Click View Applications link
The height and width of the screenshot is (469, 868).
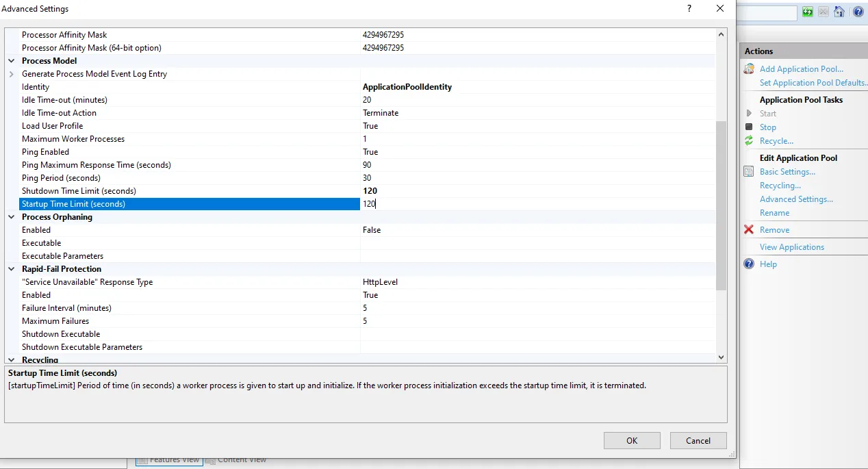click(792, 247)
